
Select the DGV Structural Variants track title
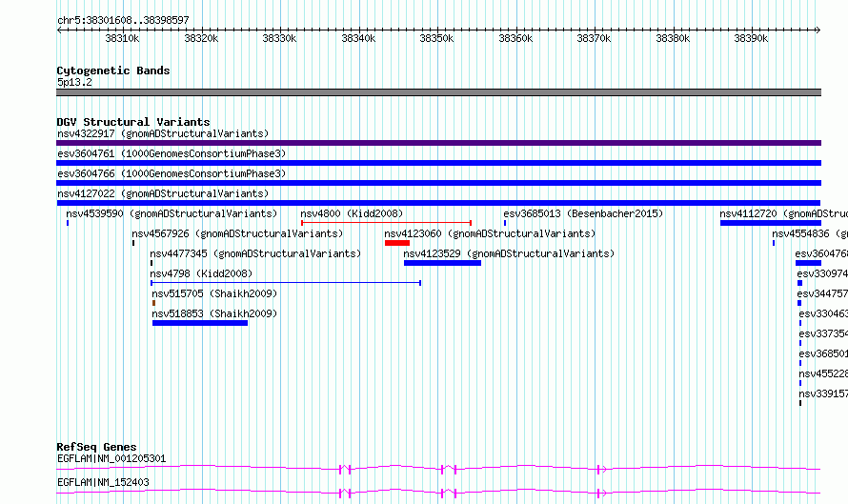click(133, 122)
